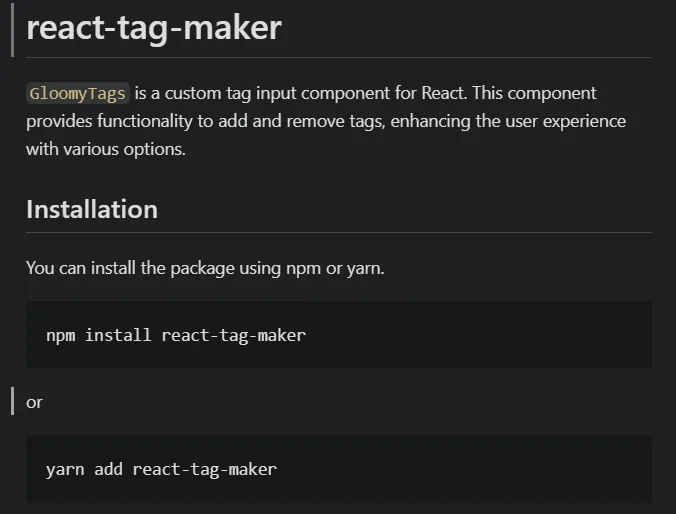
Task: Click the marker bar left of main heading
Action: click(x=12, y=28)
